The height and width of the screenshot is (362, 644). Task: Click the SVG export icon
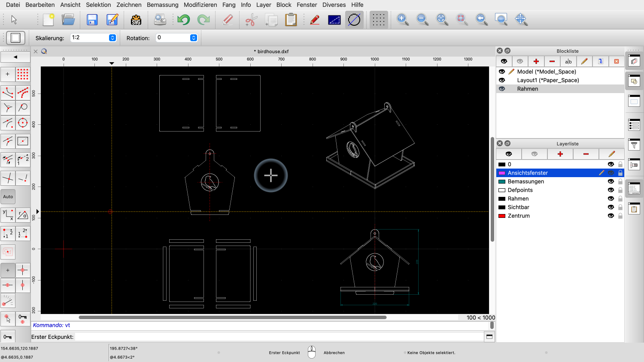pos(136,20)
